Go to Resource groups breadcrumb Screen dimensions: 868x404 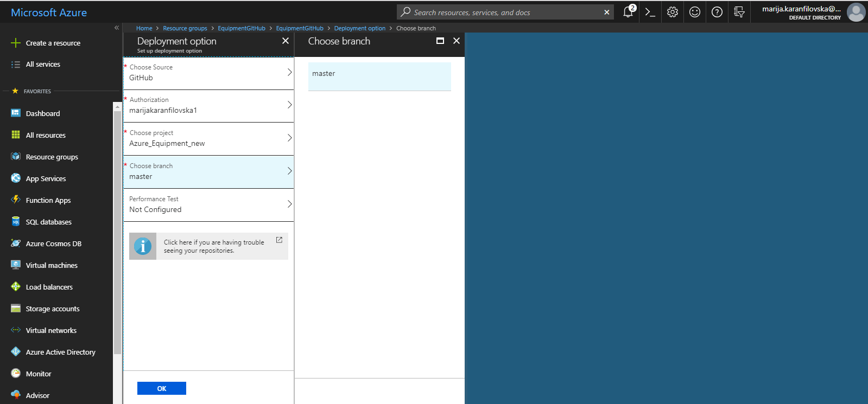[x=185, y=28]
